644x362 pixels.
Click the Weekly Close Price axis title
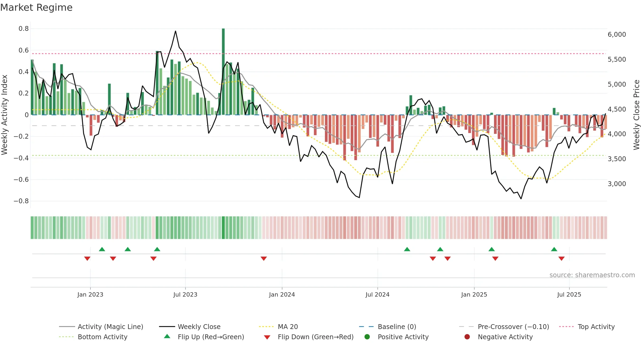tap(636, 115)
